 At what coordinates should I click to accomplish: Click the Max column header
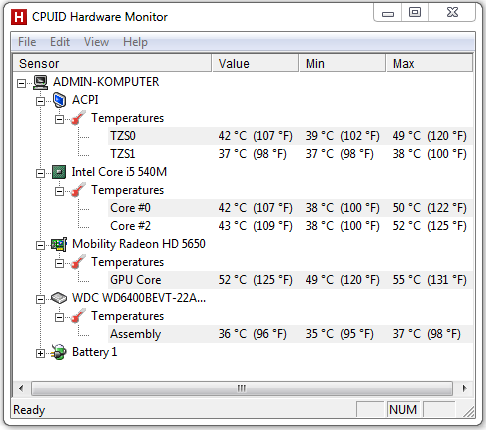coord(429,63)
